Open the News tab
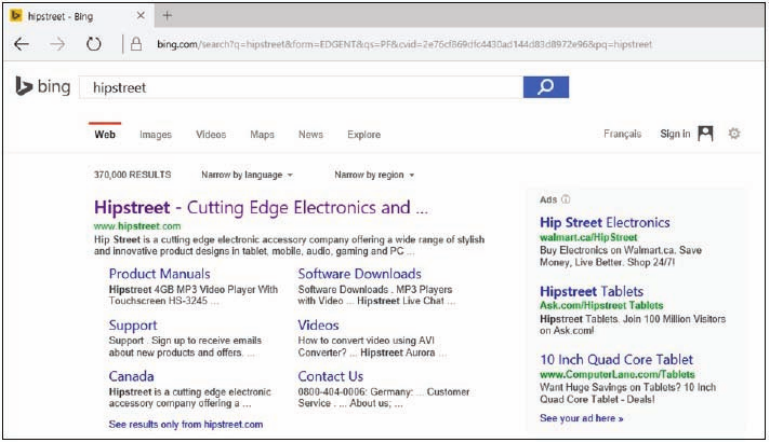The height and width of the screenshot is (442, 769). (x=310, y=134)
